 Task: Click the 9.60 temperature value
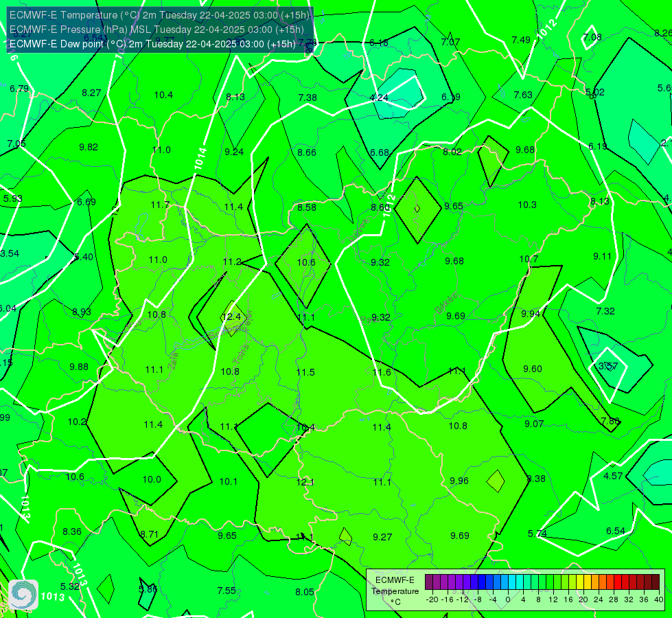[532, 369]
